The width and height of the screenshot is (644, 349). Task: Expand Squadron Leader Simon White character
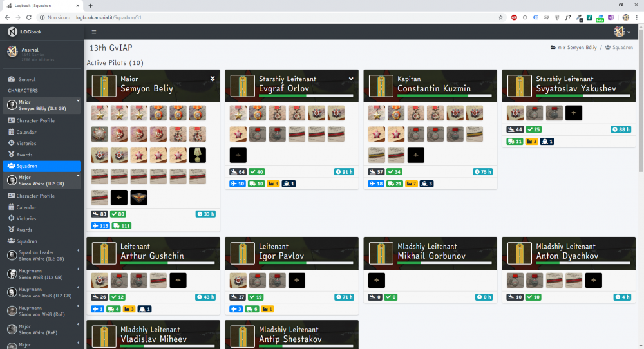click(x=78, y=250)
